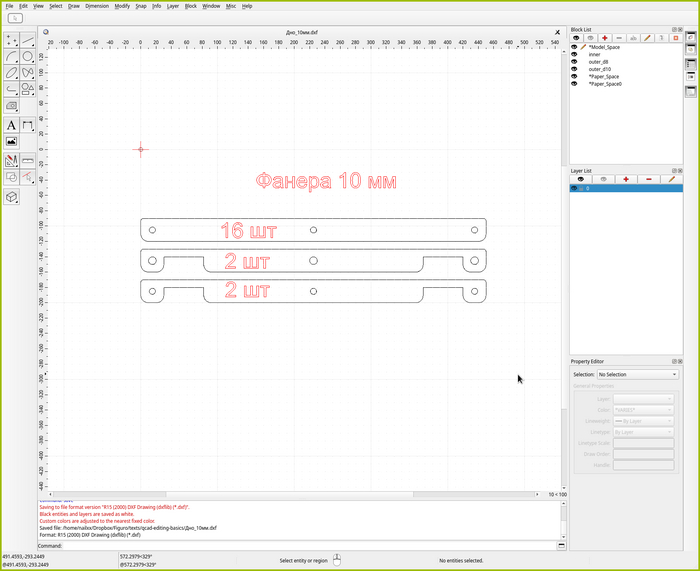Choose the Circle tool
The width and height of the screenshot is (700, 571).
(x=28, y=57)
